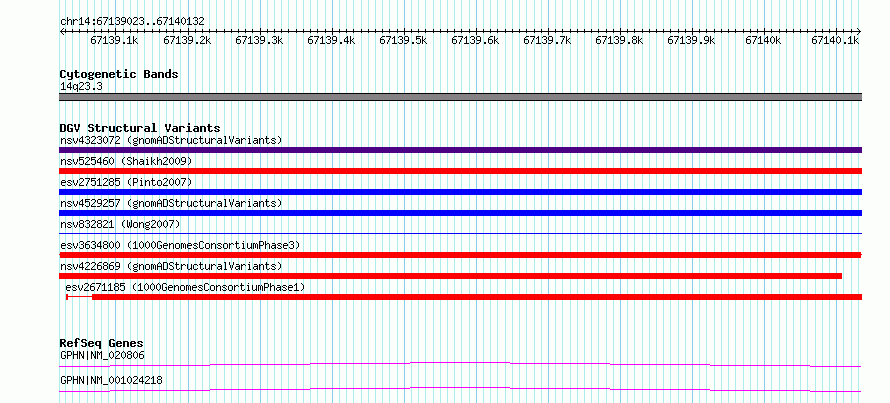Open the esv3634800 1000Genomes Phase3 label
The image size is (890, 403).
click(180, 245)
